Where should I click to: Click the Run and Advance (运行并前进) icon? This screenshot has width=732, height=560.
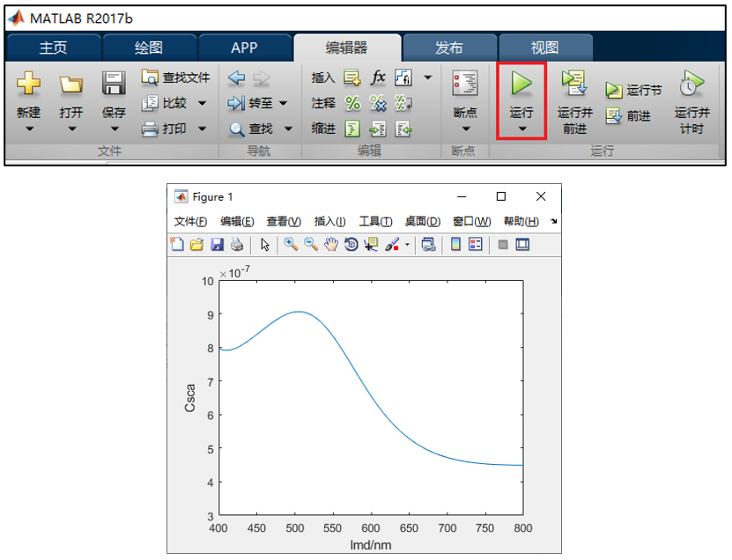click(x=574, y=83)
